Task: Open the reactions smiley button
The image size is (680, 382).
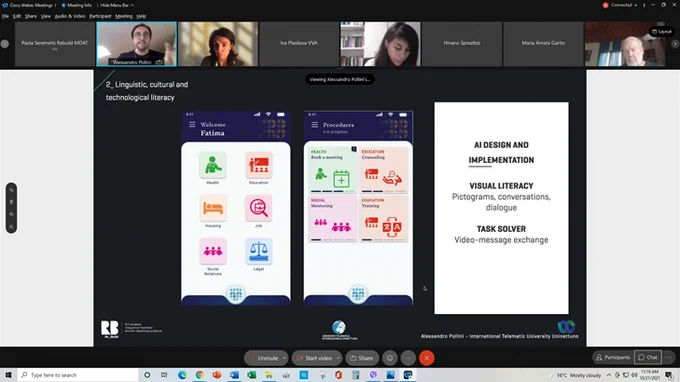Action: click(390, 358)
